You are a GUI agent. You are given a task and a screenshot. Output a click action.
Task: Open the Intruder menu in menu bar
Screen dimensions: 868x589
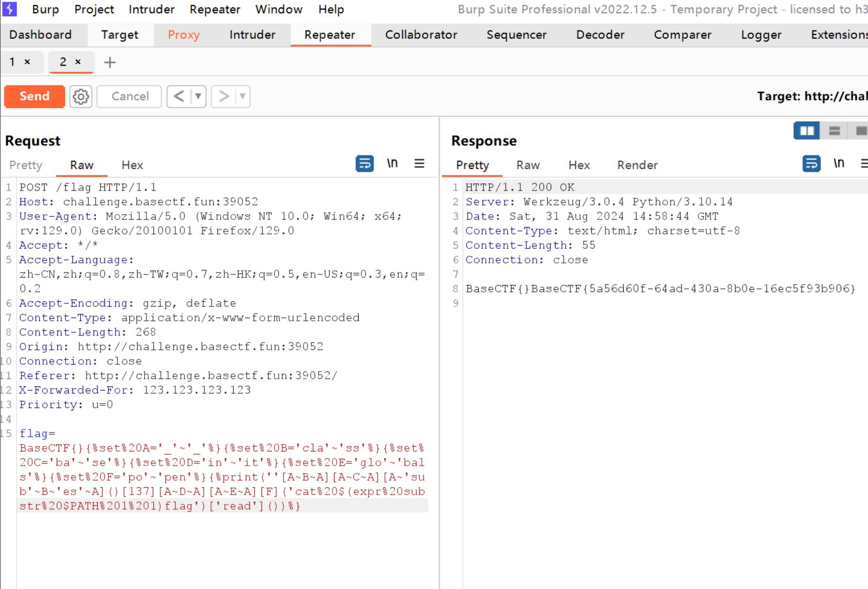click(152, 9)
